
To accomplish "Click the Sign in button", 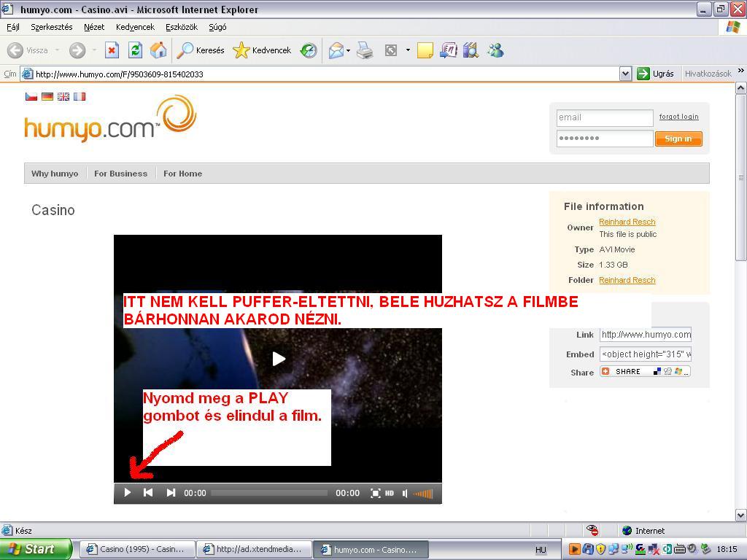I will 678,139.
